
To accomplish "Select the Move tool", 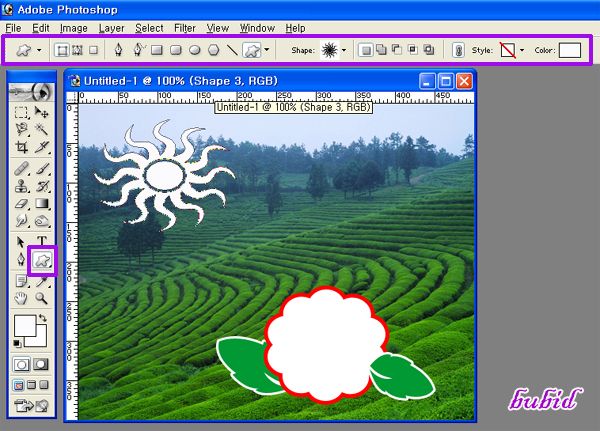I will pos(41,112).
